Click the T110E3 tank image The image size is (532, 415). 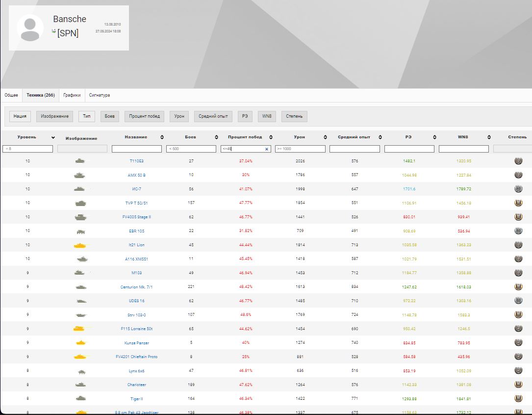point(80,161)
